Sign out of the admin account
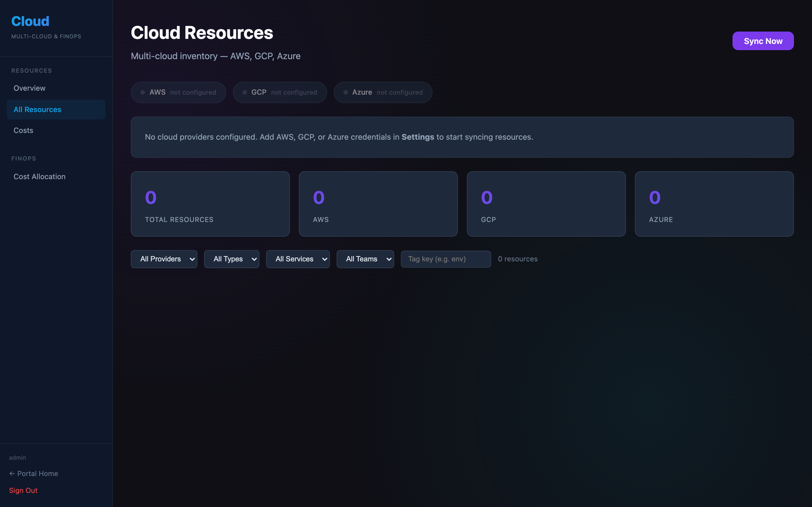Viewport: 812px width, 507px height. 23,490
